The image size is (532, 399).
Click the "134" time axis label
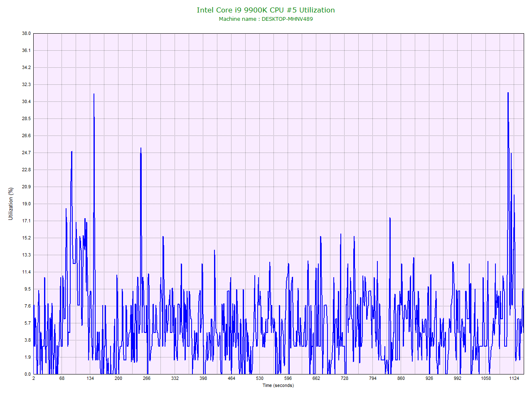(x=90, y=379)
